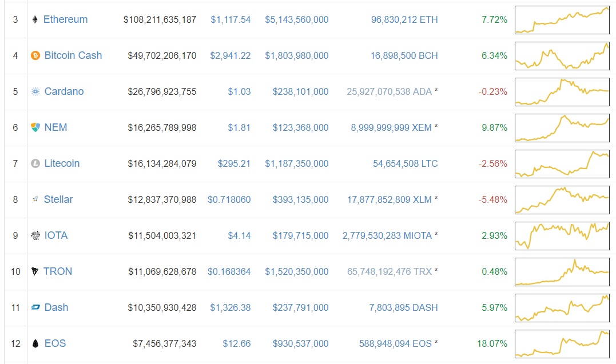Click the Bitcoin Cash orange logo icon

coord(35,55)
